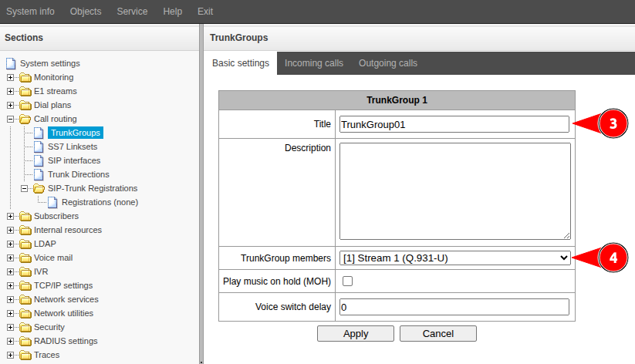
Task: Click the SS7 Linksets page icon
Action: point(39,147)
